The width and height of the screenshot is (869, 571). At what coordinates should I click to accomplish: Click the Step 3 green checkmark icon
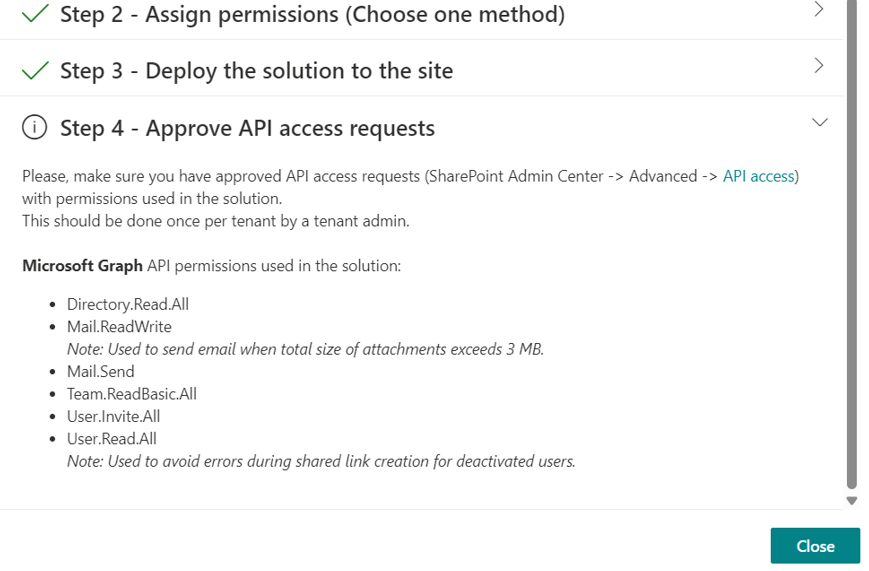[35, 70]
